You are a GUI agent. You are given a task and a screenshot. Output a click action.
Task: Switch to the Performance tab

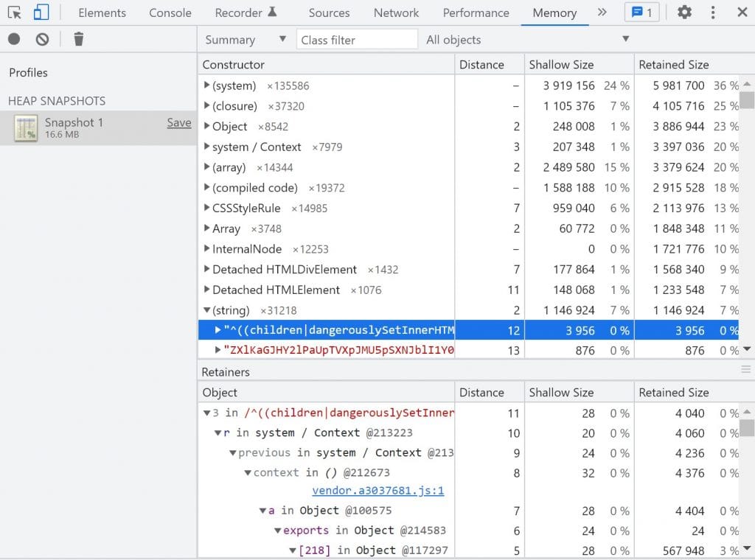click(x=476, y=13)
